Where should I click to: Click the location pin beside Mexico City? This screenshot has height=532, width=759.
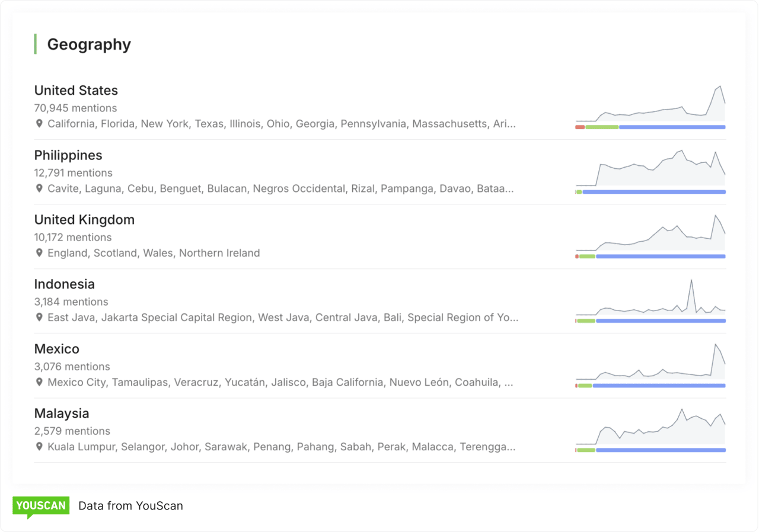click(39, 382)
